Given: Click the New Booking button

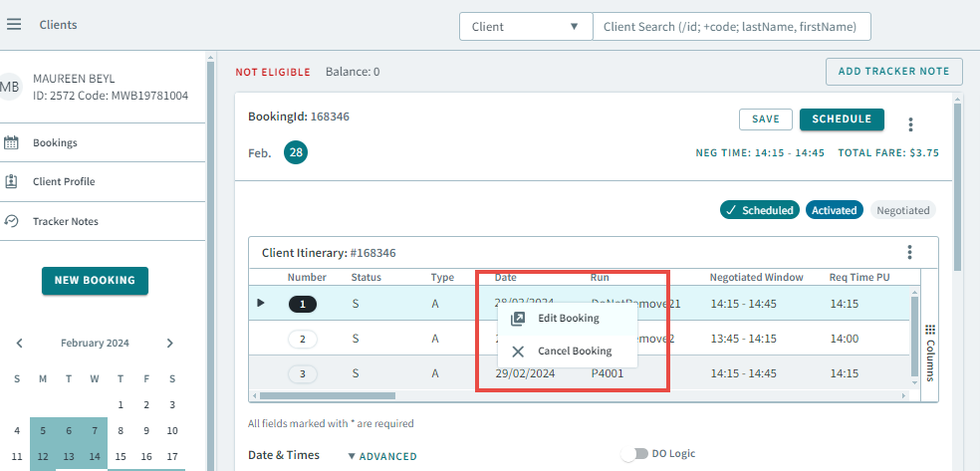Looking at the screenshot, I should click(95, 281).
